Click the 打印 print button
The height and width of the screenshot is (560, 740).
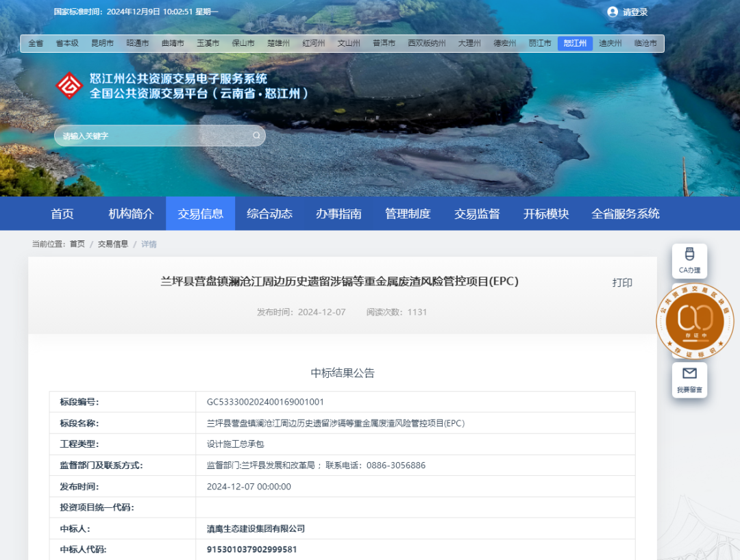(x=621, y=282)
